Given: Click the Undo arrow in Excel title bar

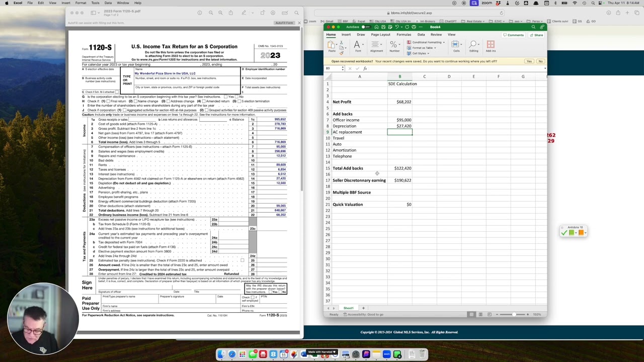Looking at the screenshot, I should tap(397, 27).
